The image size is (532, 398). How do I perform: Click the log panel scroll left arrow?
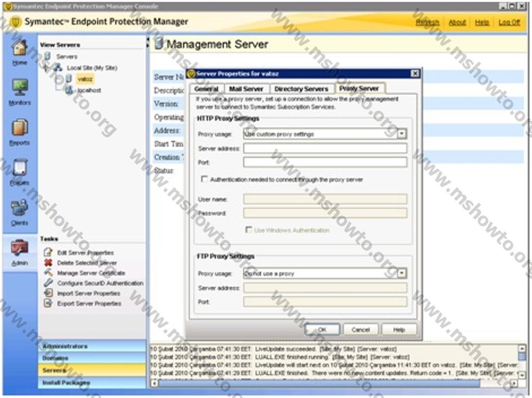154,383
